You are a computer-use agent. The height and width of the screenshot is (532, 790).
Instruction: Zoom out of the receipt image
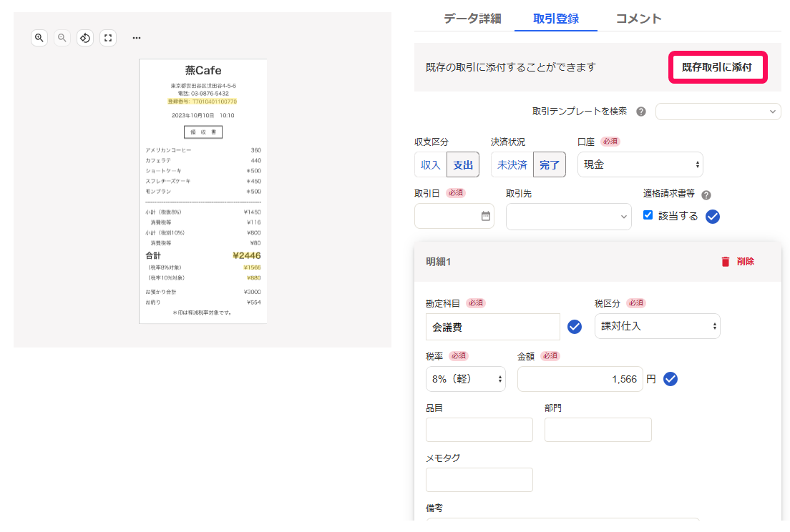pos(62,38)
